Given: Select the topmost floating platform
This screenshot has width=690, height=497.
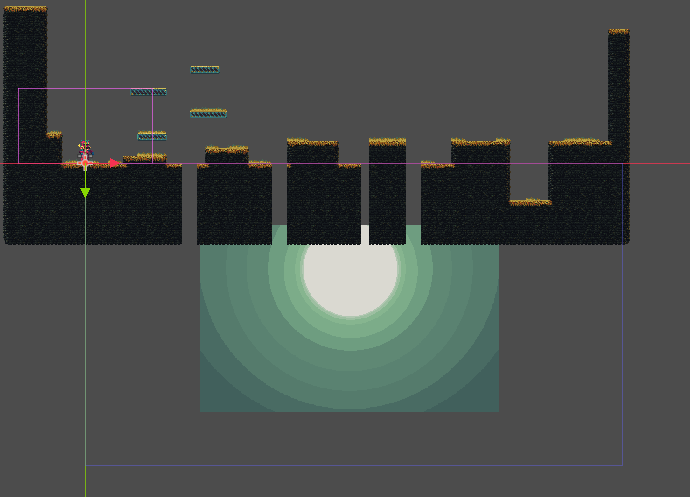Looking at the screenshot, I should pyautogui.click(x=204, y=70).
